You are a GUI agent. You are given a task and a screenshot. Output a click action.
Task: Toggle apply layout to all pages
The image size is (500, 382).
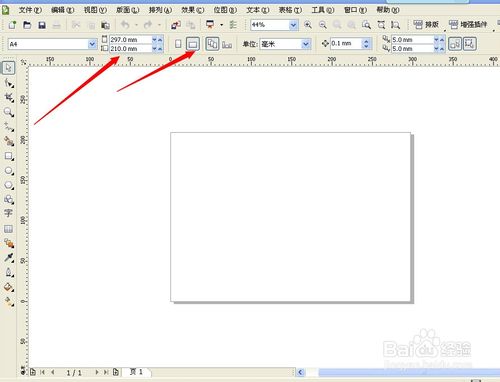[212, 44]
